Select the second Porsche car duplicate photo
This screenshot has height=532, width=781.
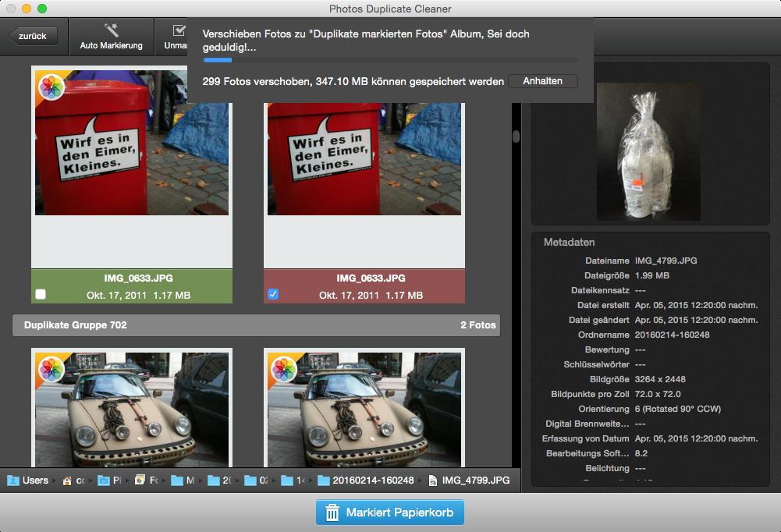coord(364,410)
